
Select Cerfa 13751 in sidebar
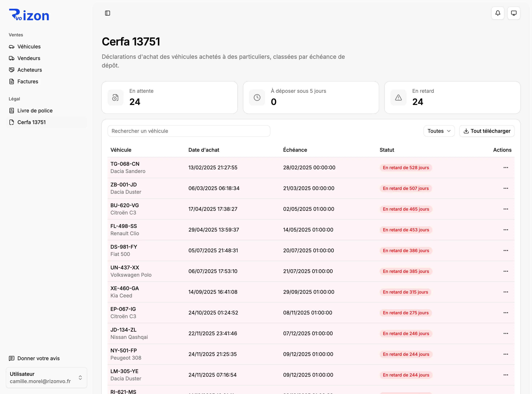tap(47, 122)
